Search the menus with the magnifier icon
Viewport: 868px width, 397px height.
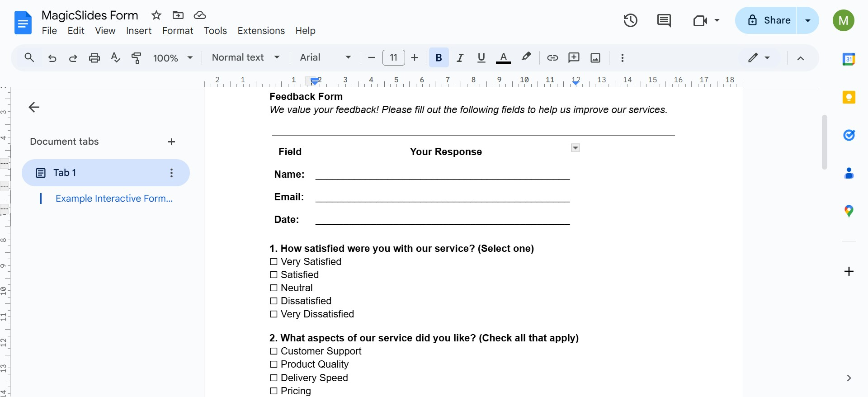(x=29, y=57)
